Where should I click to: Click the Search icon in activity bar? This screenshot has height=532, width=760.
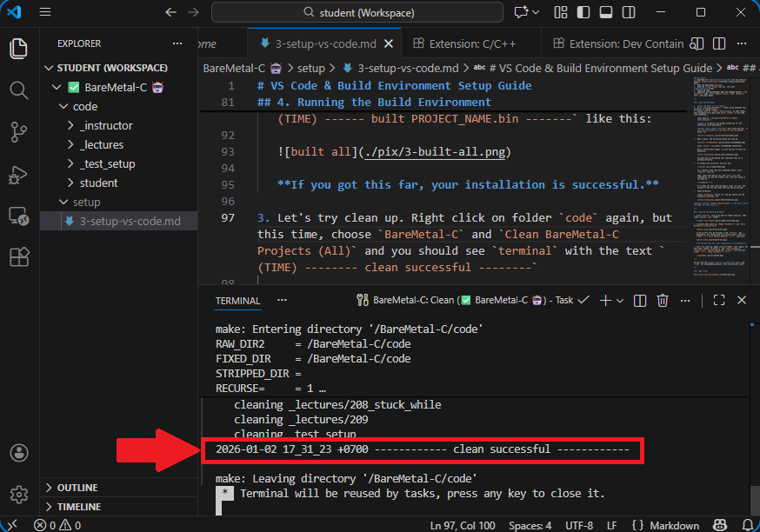pos(19,90)
